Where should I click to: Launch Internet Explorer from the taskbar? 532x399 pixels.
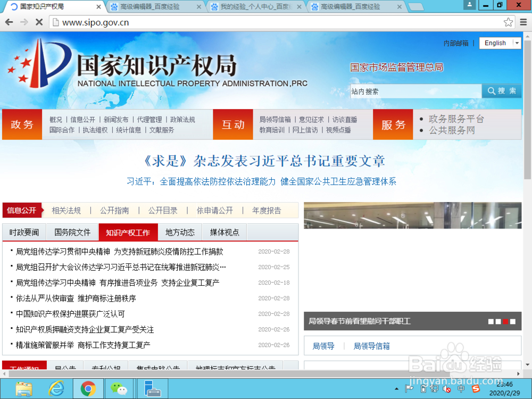[56, 388]
